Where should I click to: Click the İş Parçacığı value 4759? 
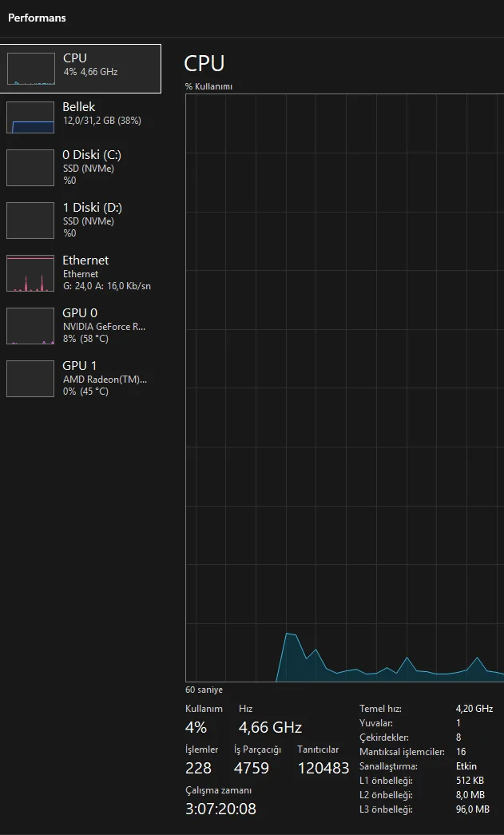click(x=252, y=768)
